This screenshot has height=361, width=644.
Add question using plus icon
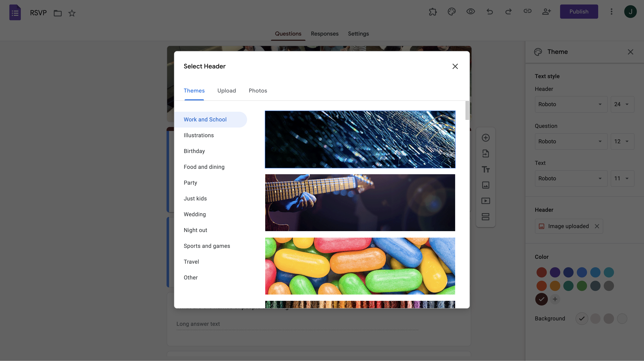(x=486, y=138)
